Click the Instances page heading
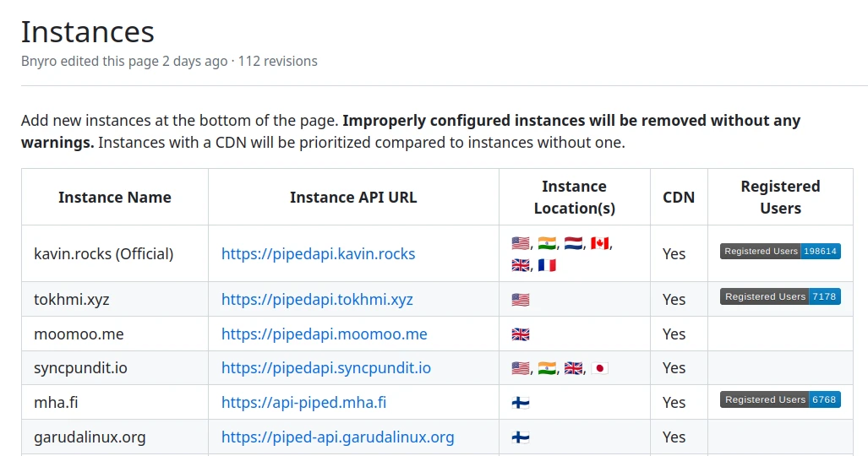 (88, 32)
